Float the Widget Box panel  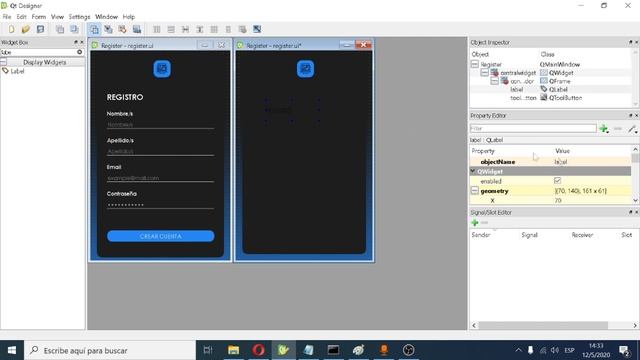coord(76,42)
